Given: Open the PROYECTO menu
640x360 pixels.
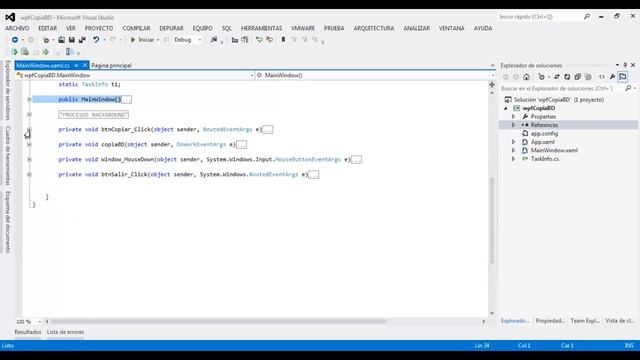Looking at the screenshot, I should [99, 28].
